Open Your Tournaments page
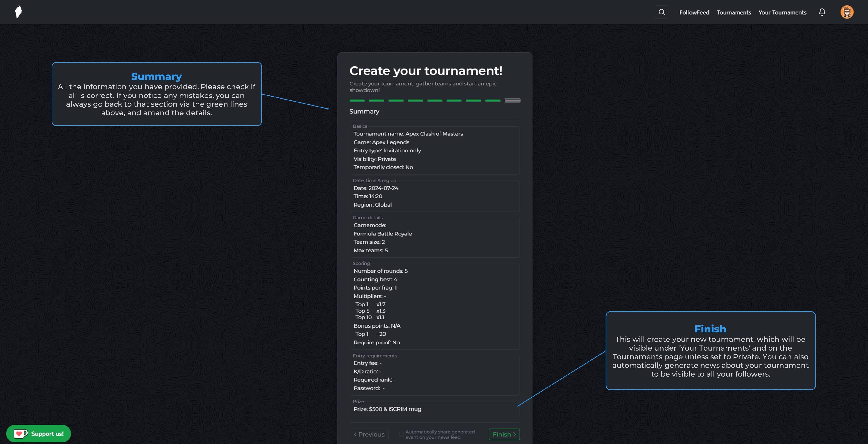This screenshot has width=868, height=444. [782, 12]
